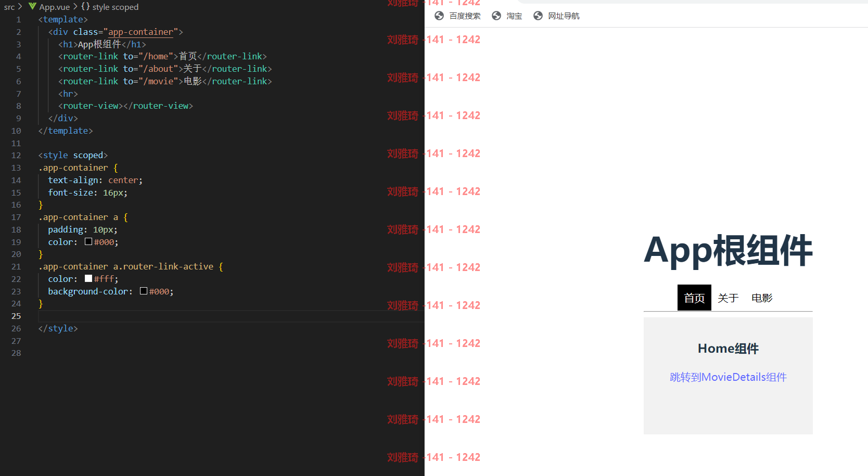
Task: Click line number 1 in the gutter
Action: point(19,19)
